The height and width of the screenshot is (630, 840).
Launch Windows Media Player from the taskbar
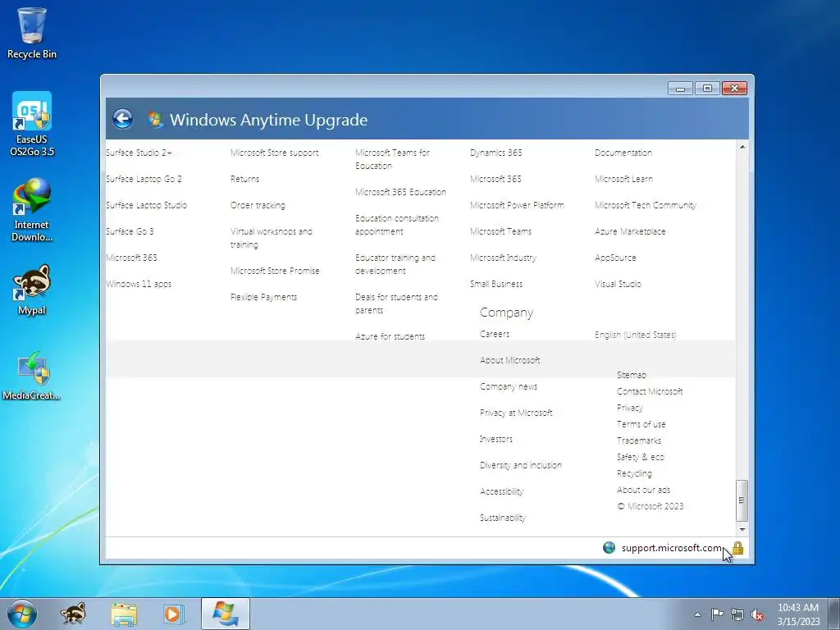click(174, 614)
